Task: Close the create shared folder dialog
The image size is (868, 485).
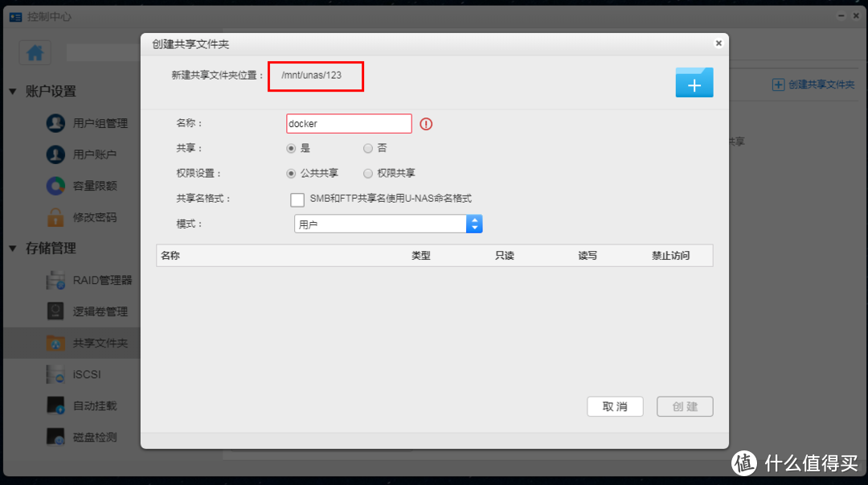Action: (x=719, y=43)
